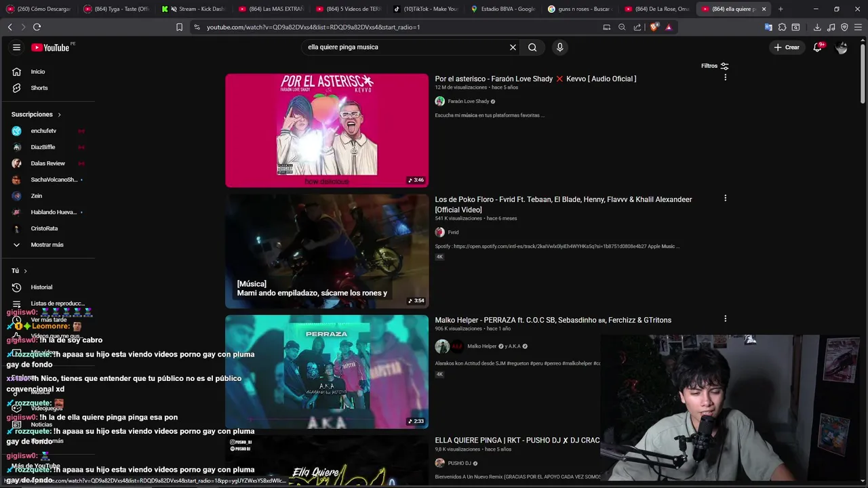The image size is (868, 488).
Task: Open the Por el asterisco video title
Action: (x=535, y=79)
